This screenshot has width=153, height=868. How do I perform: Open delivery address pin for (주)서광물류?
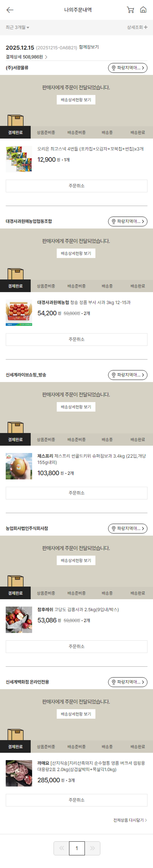coord(128,68)
